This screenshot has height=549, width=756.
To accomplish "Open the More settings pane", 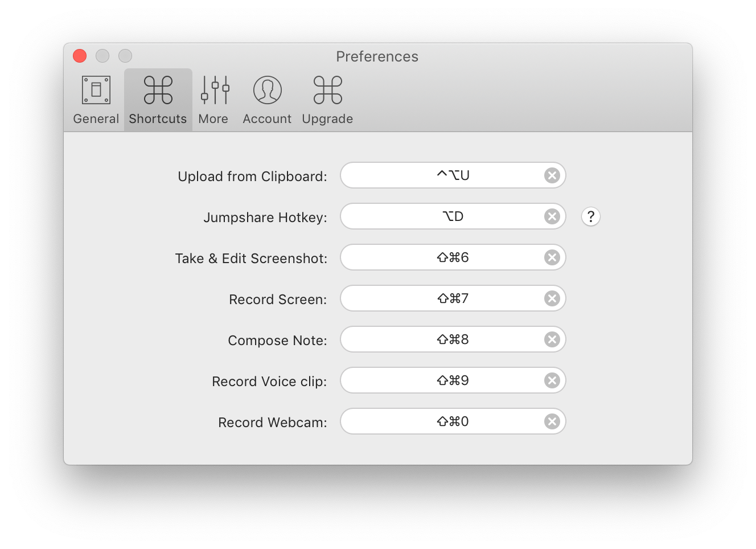I will click(x=214, y=100).
